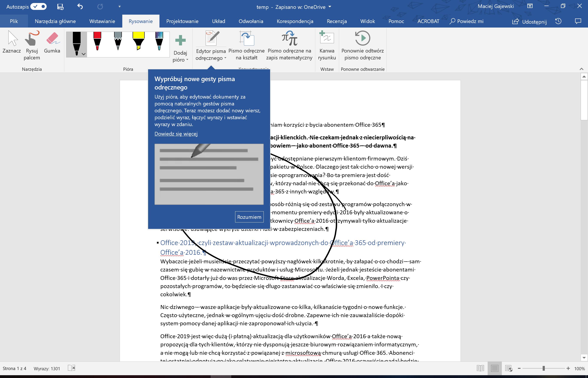Click zoom in plus button
This screenshot has height=378, width=588.
568,369
